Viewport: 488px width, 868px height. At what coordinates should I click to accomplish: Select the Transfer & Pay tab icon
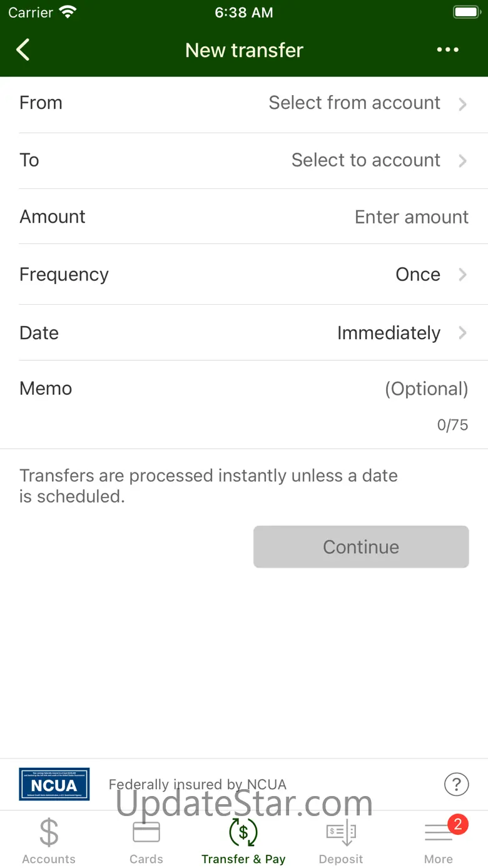coord(243,840)
